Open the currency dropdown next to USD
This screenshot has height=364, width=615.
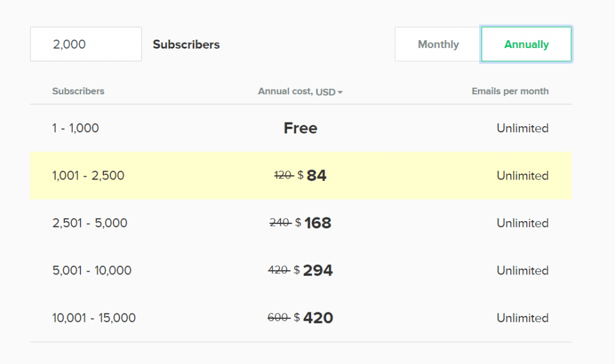click(341, 92)
